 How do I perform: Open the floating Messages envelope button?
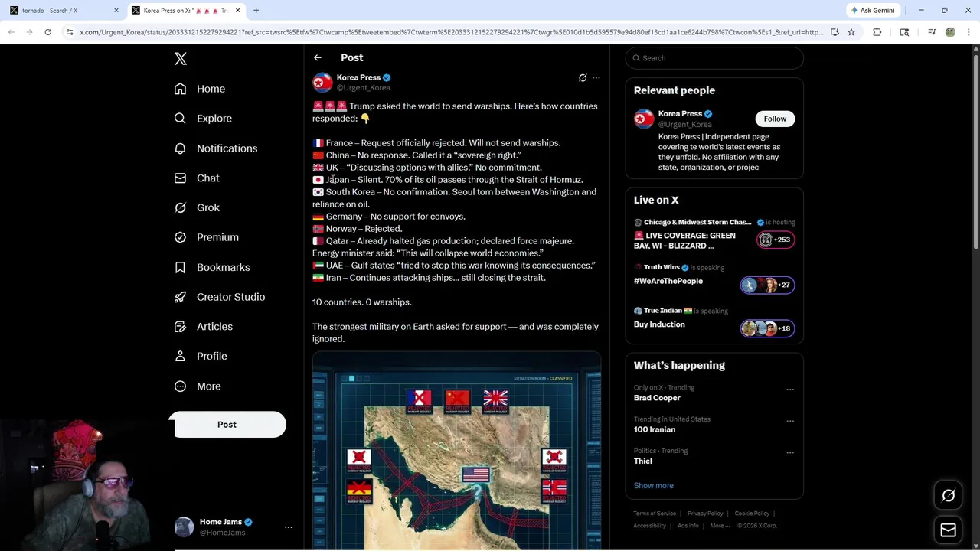click(x=948, y=530)
